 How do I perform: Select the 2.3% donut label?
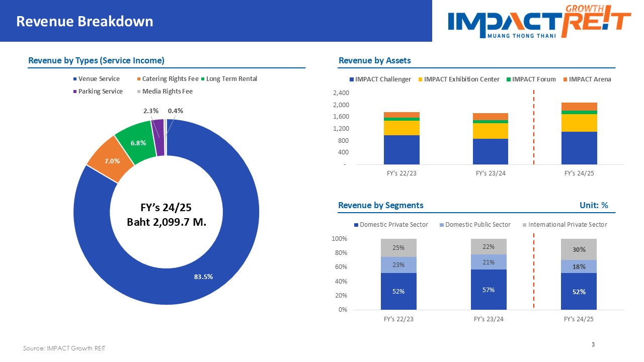pyautogui.click(x=151, y=111)
